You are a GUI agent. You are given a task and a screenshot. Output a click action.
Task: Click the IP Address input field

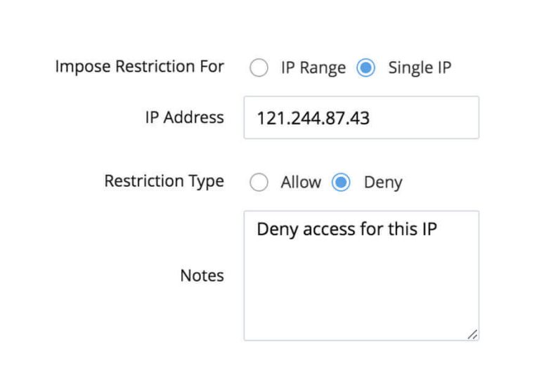[361, 117]
